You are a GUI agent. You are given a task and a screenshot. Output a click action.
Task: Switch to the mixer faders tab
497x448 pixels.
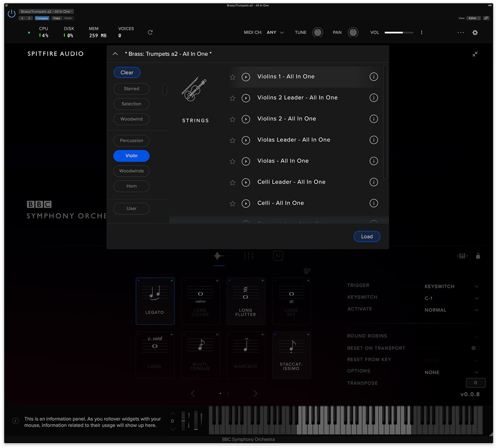(x=248, y=256)
